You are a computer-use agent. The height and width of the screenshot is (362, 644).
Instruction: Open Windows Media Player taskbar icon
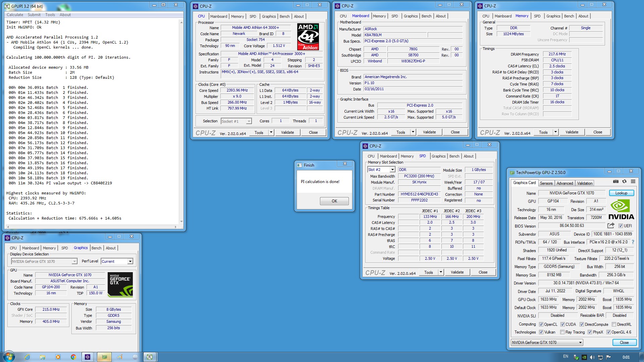click(58, 357)
